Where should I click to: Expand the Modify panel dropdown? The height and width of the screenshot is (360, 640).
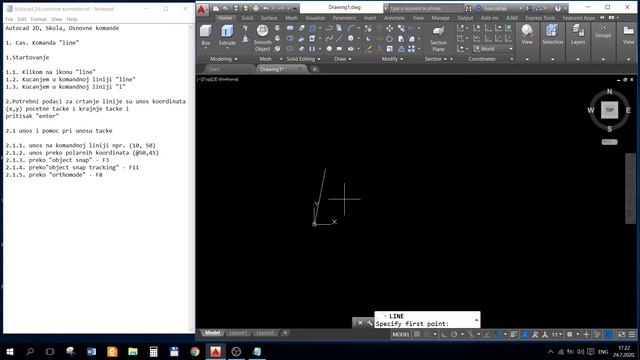pos(402,59)
